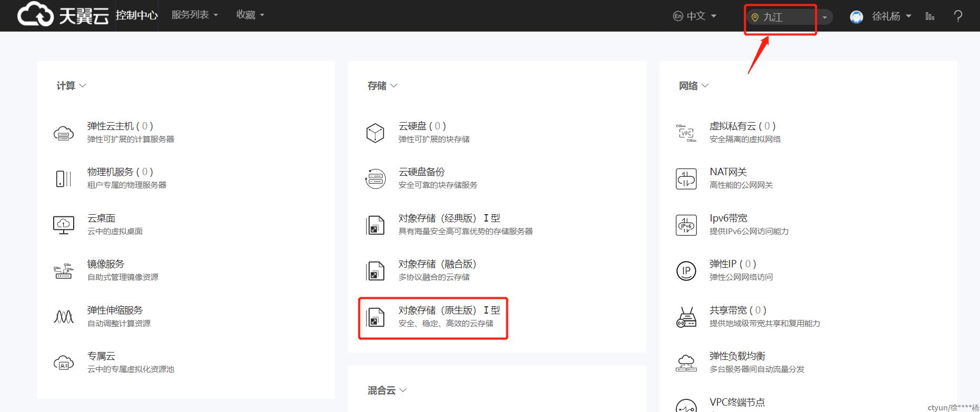
Task: Open the 服务列表 dropdown menu
Action: point(195,15)
